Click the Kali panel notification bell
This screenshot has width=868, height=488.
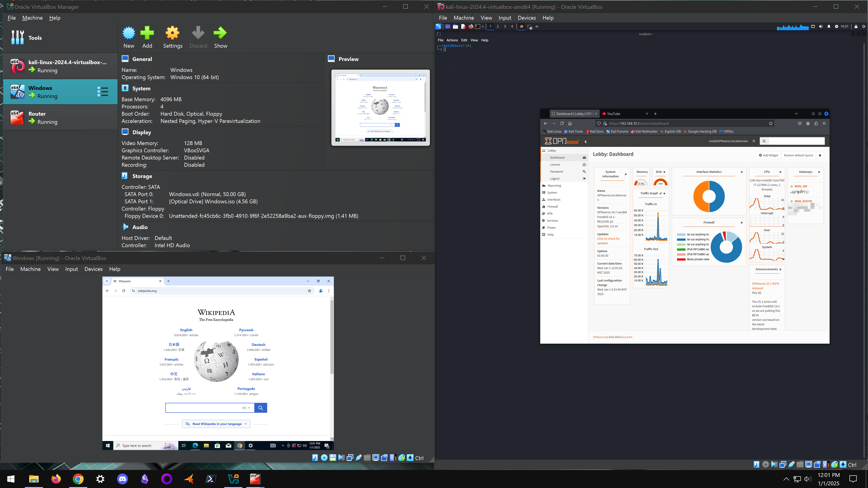pyautogui.click(x=829, y=26)
